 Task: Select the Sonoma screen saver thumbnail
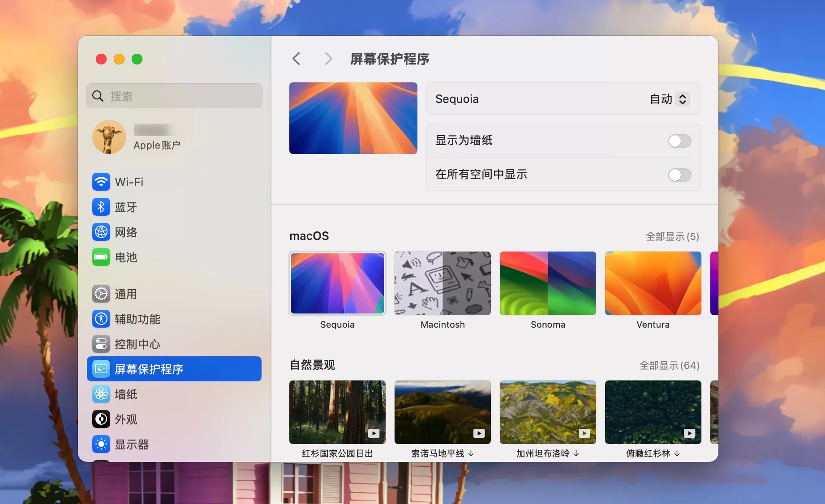[x=548, y=283]
